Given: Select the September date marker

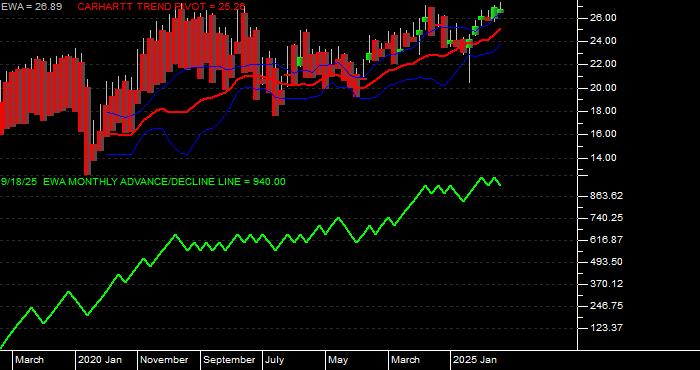Looking at the screenshot, I should tap(229, 360).
